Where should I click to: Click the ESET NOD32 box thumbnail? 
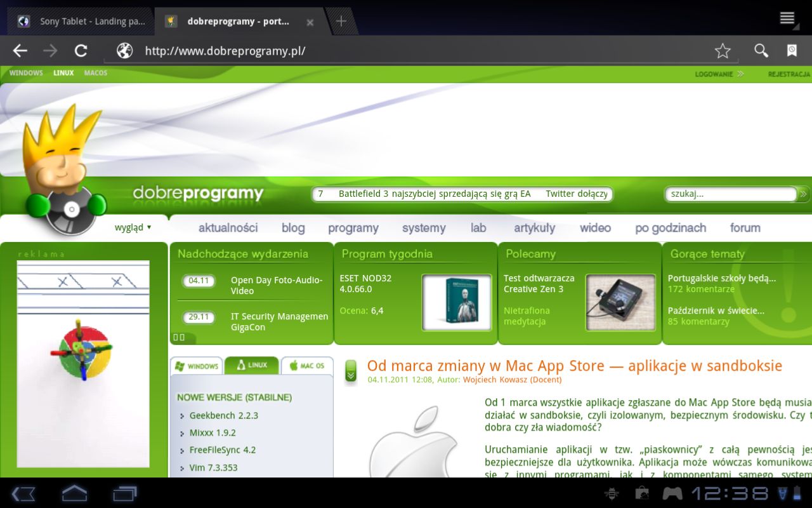tap(457, 302)
